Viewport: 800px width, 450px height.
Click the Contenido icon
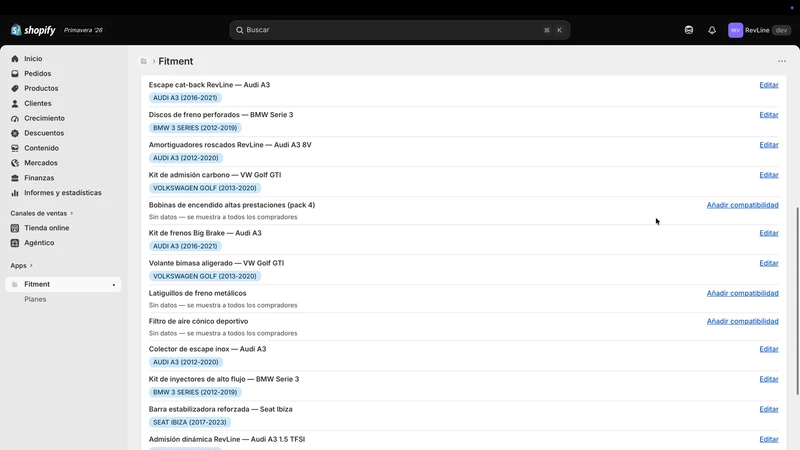(15, 148)
